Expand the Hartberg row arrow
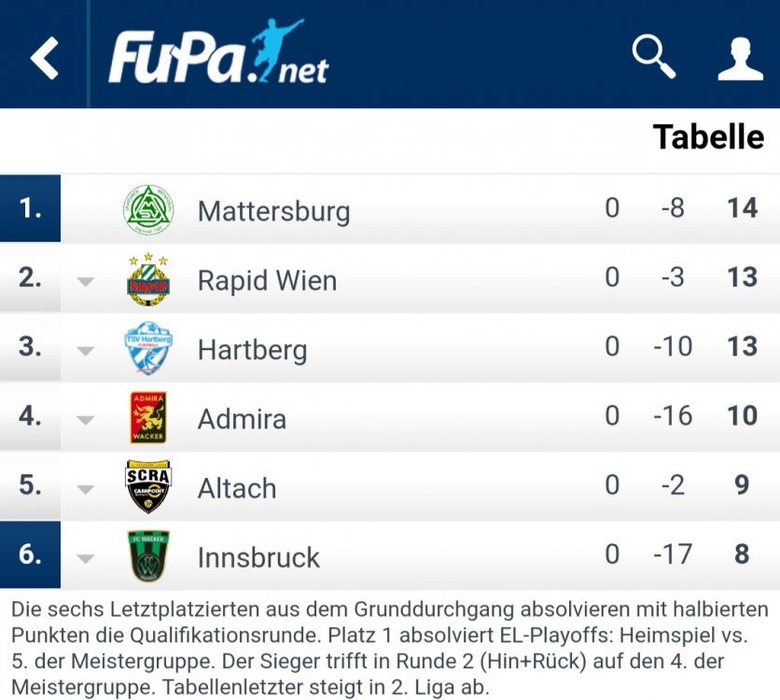The image size is (780, 700). coord(86,351)
